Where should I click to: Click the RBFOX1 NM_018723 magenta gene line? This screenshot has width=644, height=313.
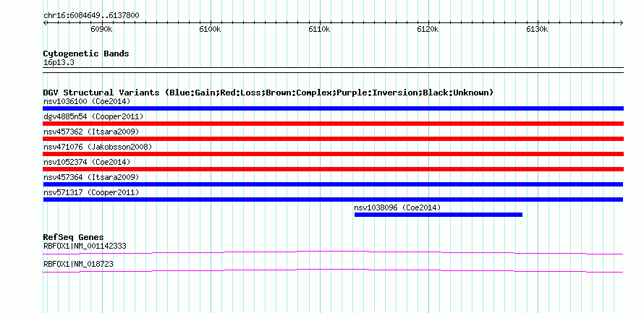click(x=333, y=271)
